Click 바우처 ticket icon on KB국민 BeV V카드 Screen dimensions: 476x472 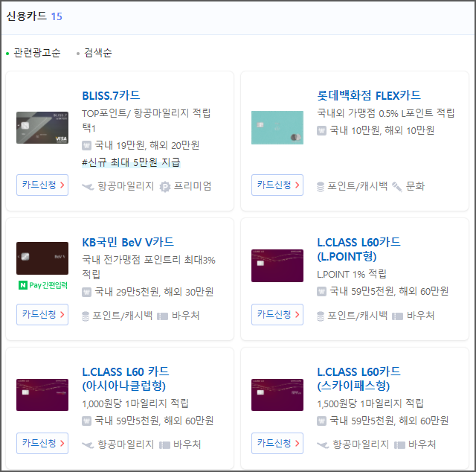162,316
